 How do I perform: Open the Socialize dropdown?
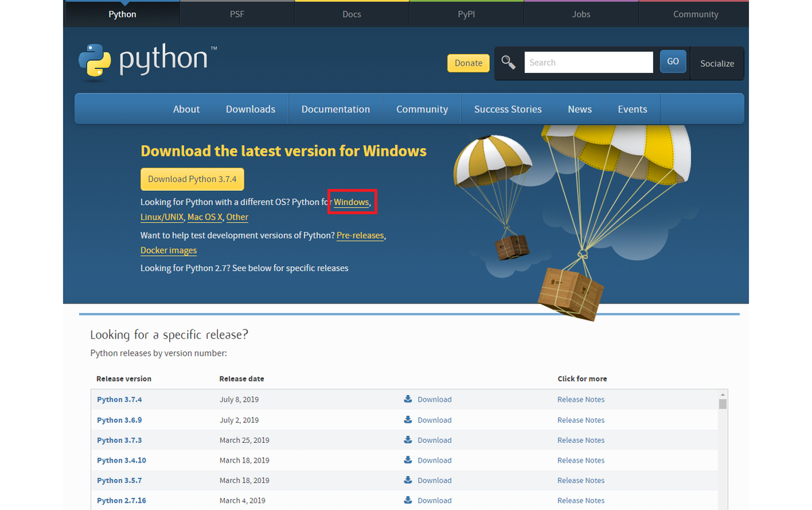[x=717, y=64]
